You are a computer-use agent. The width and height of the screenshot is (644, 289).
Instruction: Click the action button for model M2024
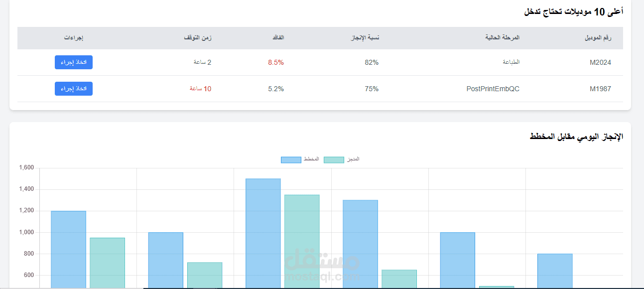pos(74,62)
